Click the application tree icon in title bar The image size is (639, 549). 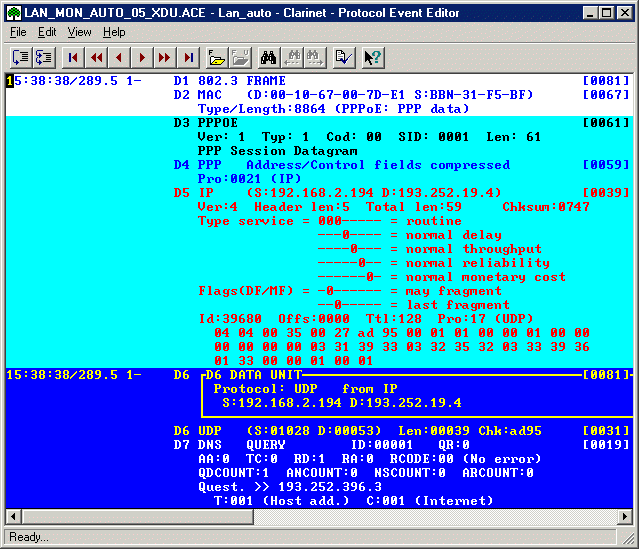pyautogui.click(x=14, y=13)
